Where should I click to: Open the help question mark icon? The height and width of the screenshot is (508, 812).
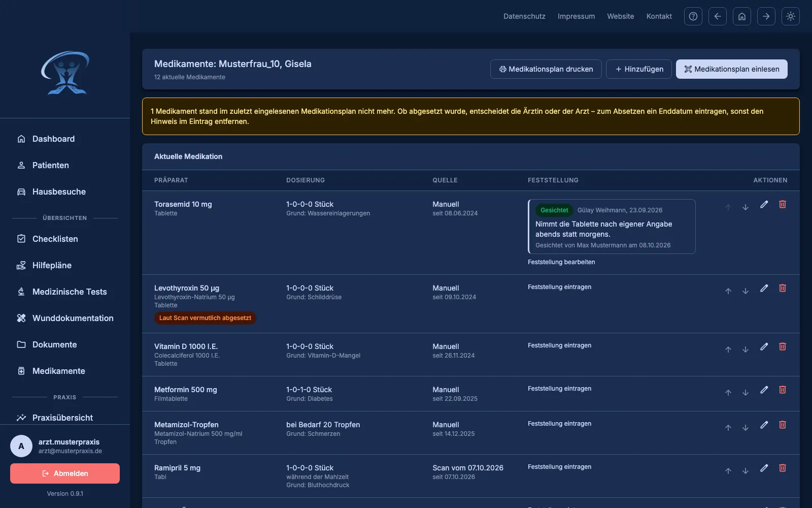693,16
